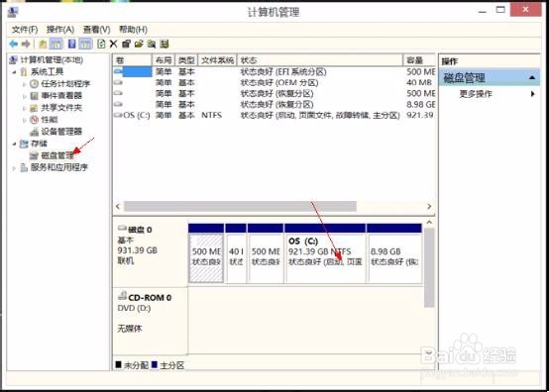Expand the 性能 arrow

(24, 120)
